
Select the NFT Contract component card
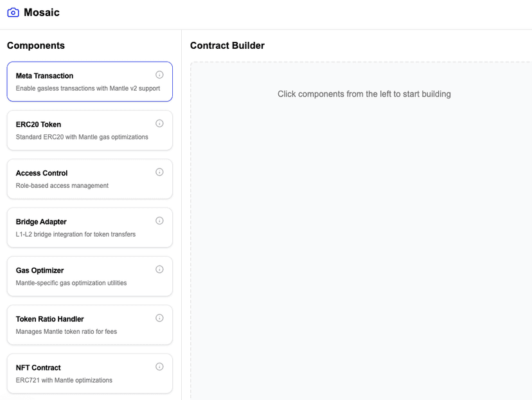90,374
